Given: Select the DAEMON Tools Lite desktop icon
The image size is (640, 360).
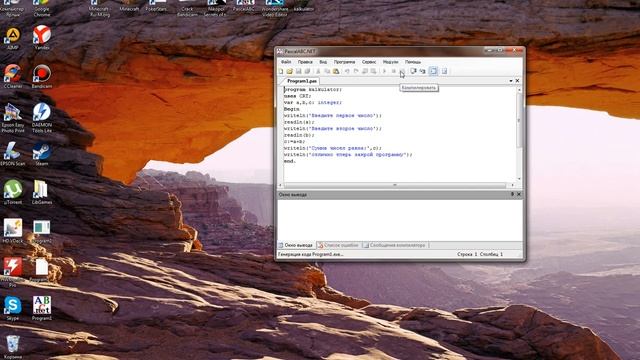Looking at the screenshot, I should click(x=42, y=117).
